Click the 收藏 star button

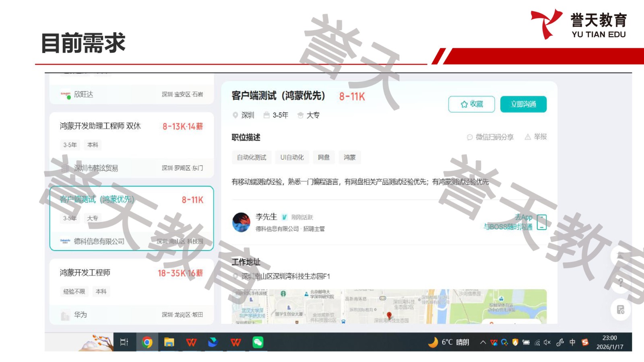click(x=471, y=104)
